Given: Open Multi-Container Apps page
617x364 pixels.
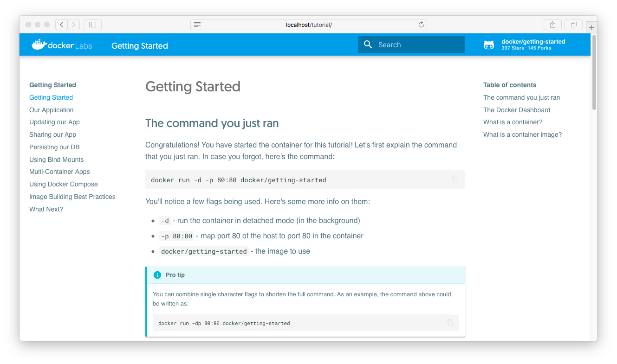Looking at the screenshot, I should [59, 172].
